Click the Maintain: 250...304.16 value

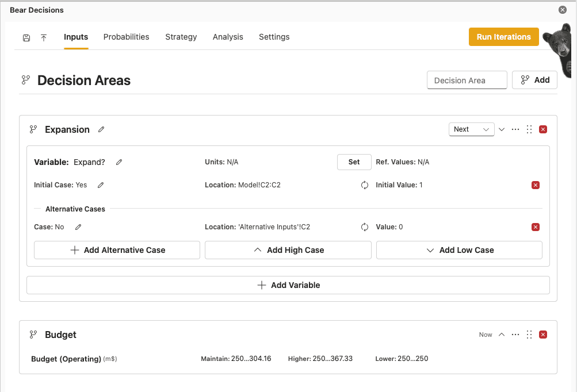(236, 359)
